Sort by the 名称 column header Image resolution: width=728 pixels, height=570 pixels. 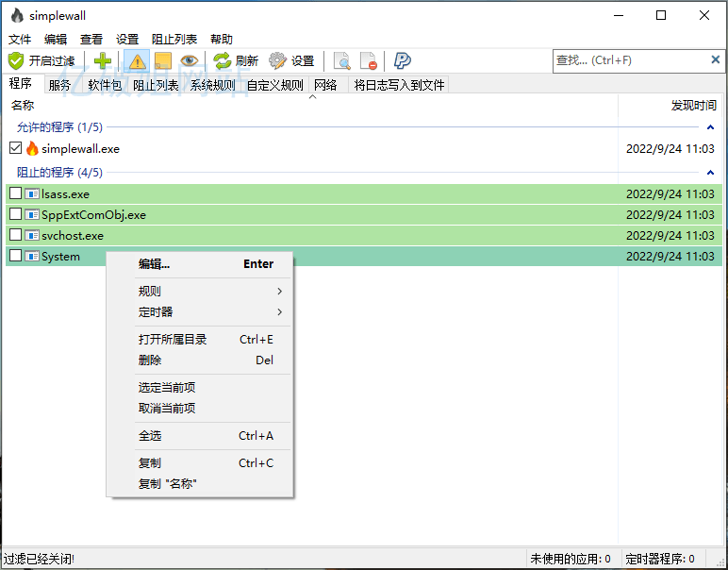(x=23, y=106)
